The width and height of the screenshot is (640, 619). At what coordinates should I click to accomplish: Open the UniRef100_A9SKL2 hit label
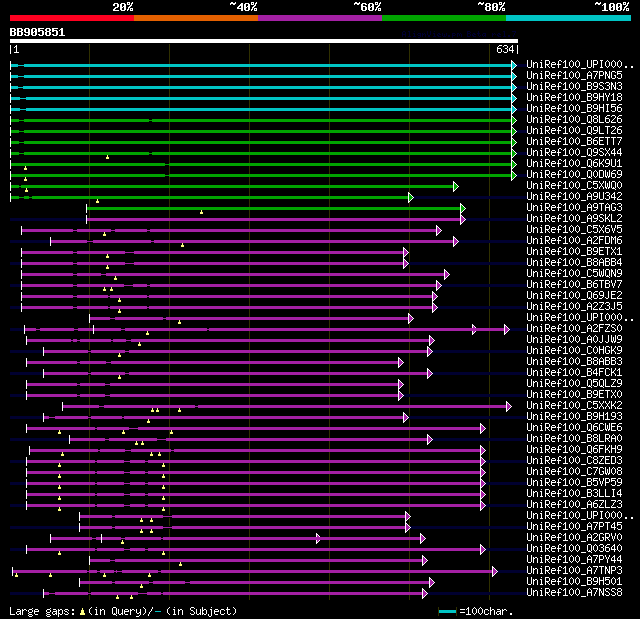574,219
